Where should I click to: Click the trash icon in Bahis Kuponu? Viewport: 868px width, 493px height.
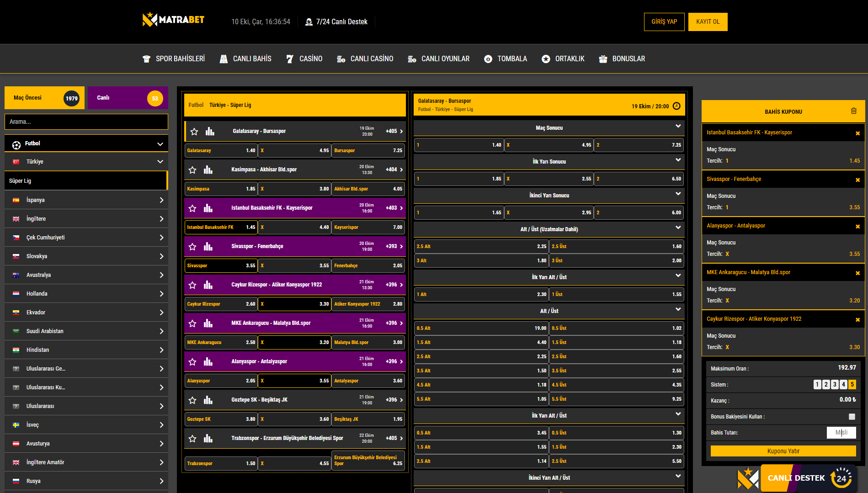(853, 111)
